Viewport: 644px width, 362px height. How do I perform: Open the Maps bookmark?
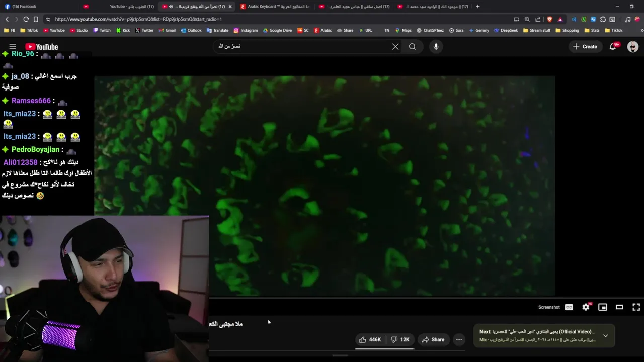click(403, 30)
